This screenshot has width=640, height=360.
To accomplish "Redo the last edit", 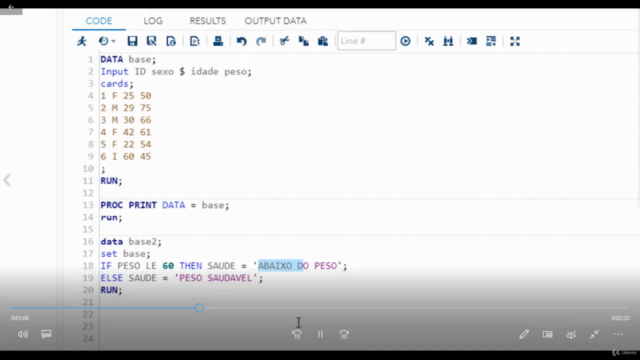I will coord(261,41).
